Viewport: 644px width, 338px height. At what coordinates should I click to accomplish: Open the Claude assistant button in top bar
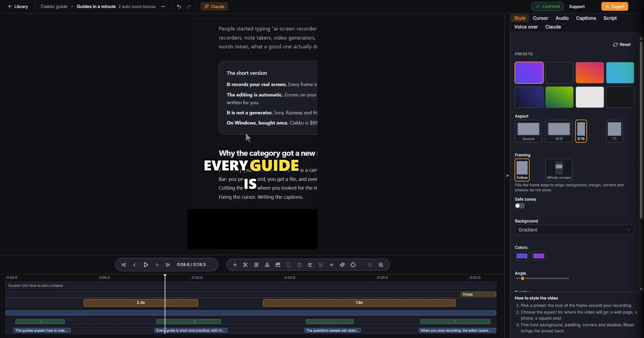(214, 6)
